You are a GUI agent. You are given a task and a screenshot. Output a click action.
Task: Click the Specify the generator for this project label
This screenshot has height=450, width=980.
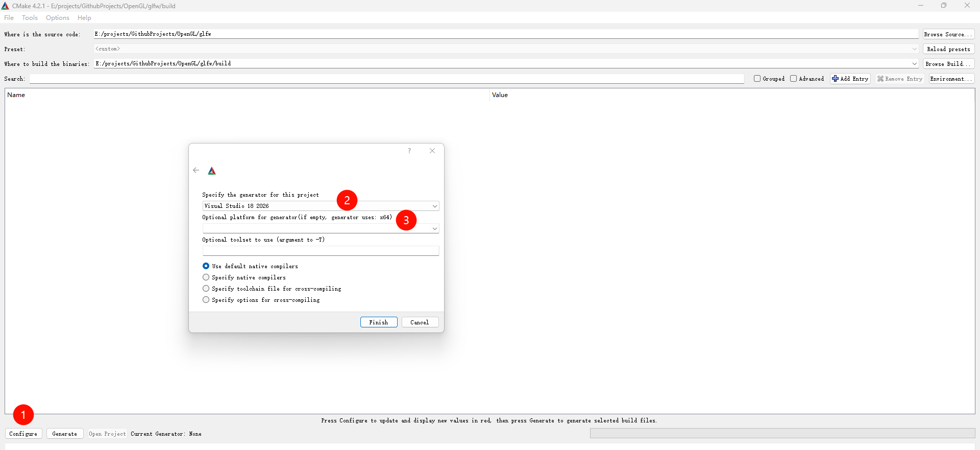coord(260,195)
